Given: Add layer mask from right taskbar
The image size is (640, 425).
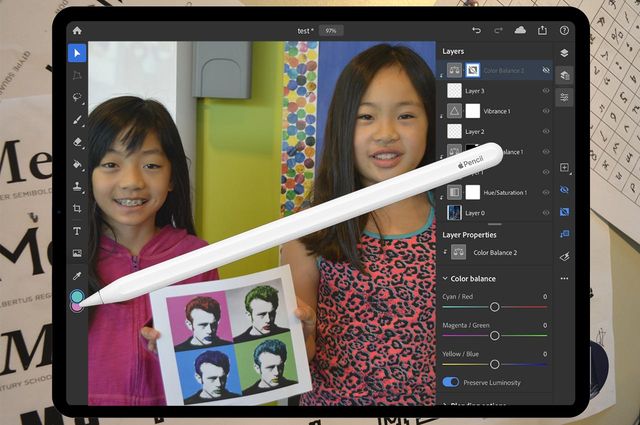Looking at the screenshot, I should (564, 212).
